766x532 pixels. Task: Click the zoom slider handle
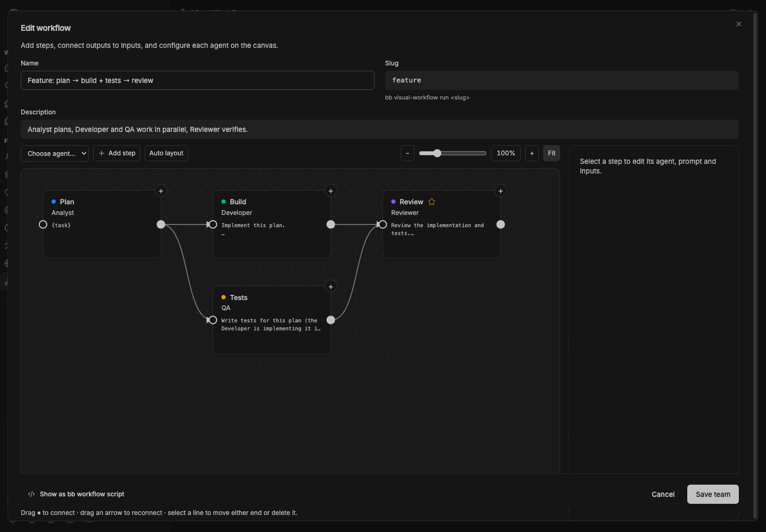pos(437,153)
